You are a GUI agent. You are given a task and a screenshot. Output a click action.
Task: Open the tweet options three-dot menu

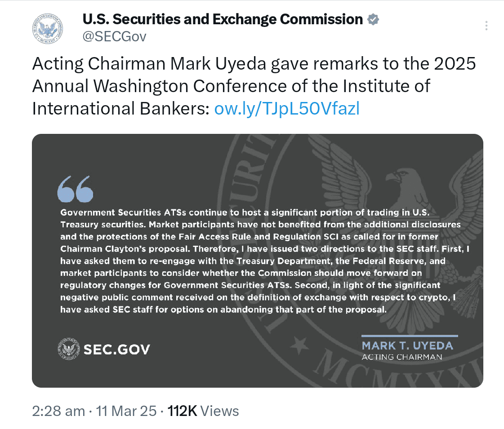[486, 26]
